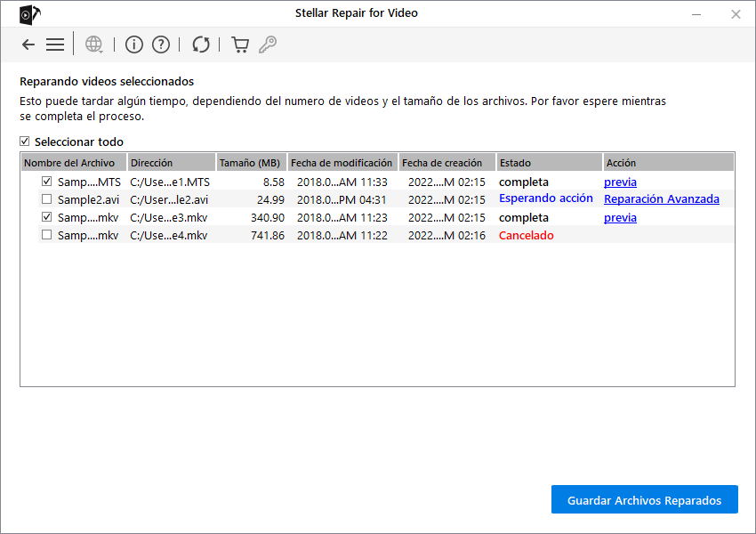Click the activation key icon
Image resolution: width=756 pixels, height=534 pixels.
[x=268, y=44]
